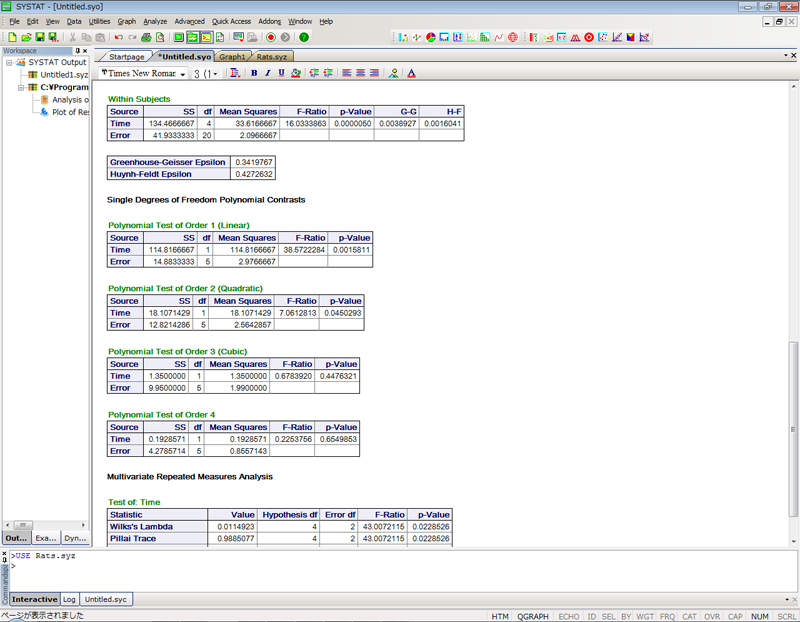Image resolution: width=800 pixels, height=622 pixels.
Task: Switch to the Graph1 tab
Action: point(232,57)
